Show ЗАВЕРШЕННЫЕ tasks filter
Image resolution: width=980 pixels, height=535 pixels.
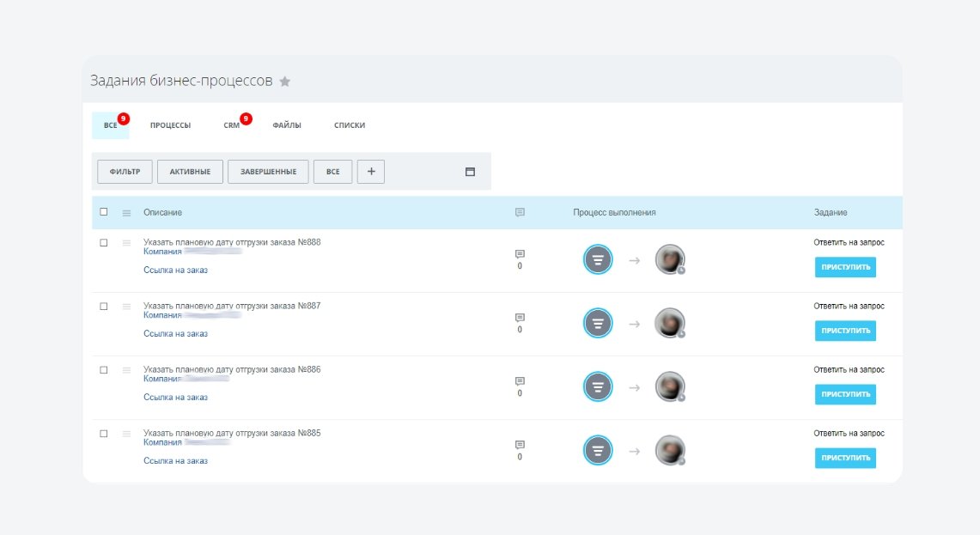pyautogui.click(x=268, y=171)
